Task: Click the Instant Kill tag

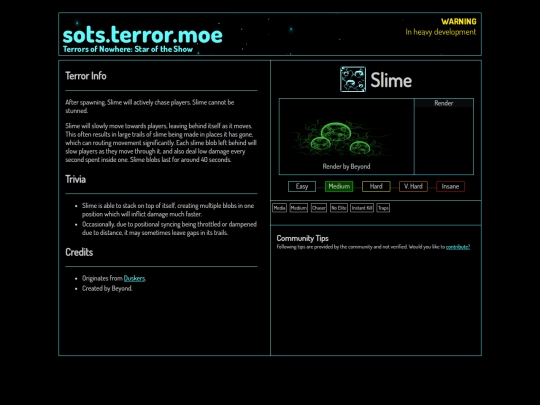Action: (362, 208)
